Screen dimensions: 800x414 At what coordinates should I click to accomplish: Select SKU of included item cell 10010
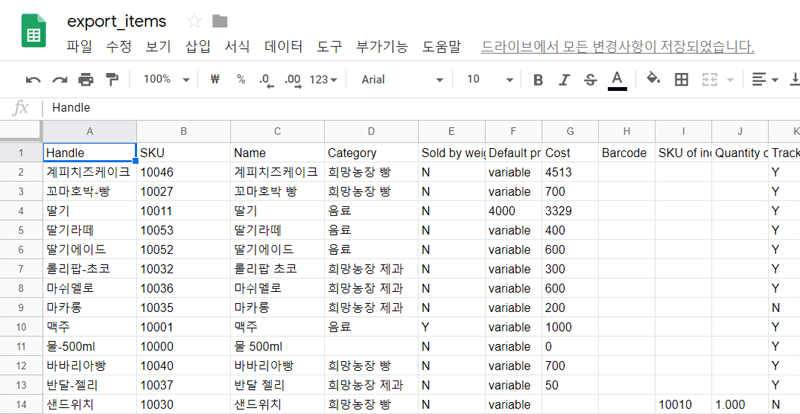[x=684, y=405]
